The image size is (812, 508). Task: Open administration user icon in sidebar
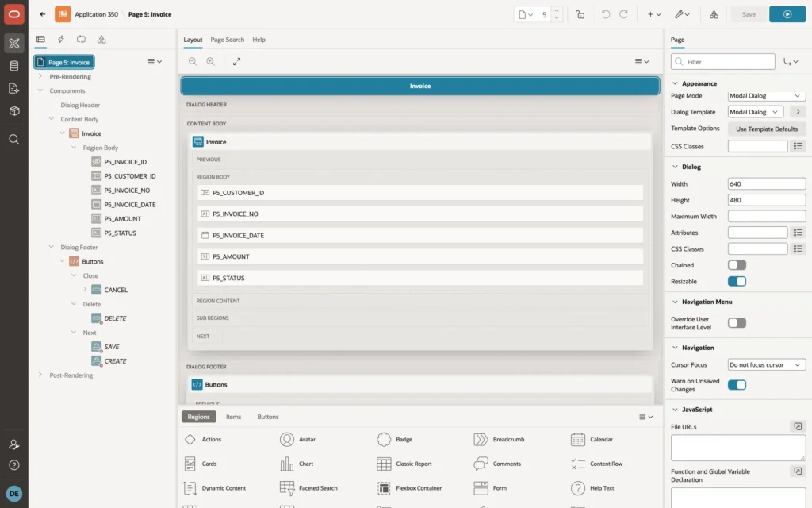click(14, 444)
